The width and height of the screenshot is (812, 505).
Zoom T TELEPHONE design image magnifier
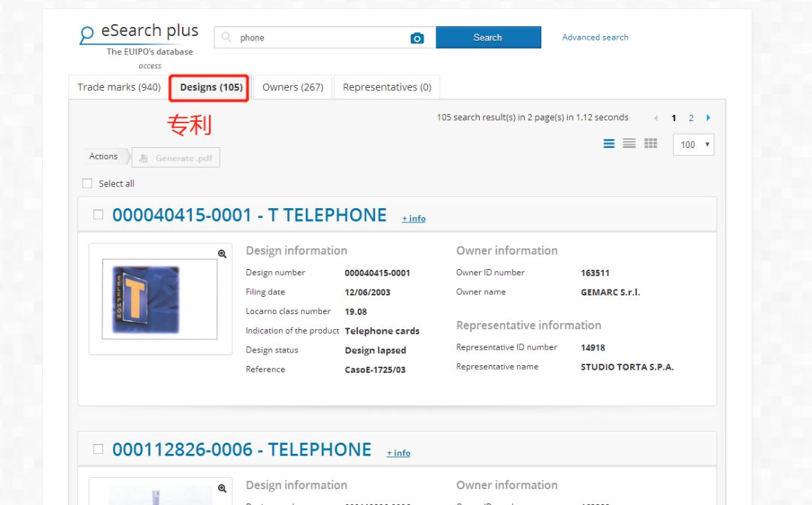click(x=222, y=253)
